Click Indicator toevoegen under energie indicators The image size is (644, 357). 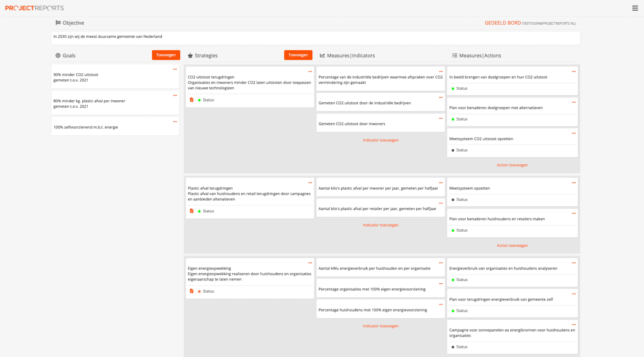point(380,326)
